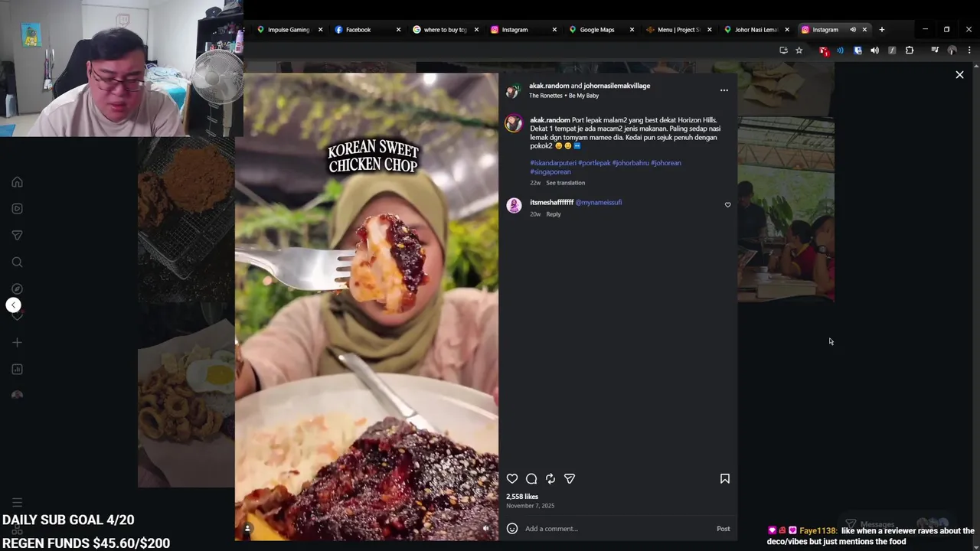The image size is (980, 551).
Task: Open the emoji picker in comment box
Action: click(x=512, y=529)
